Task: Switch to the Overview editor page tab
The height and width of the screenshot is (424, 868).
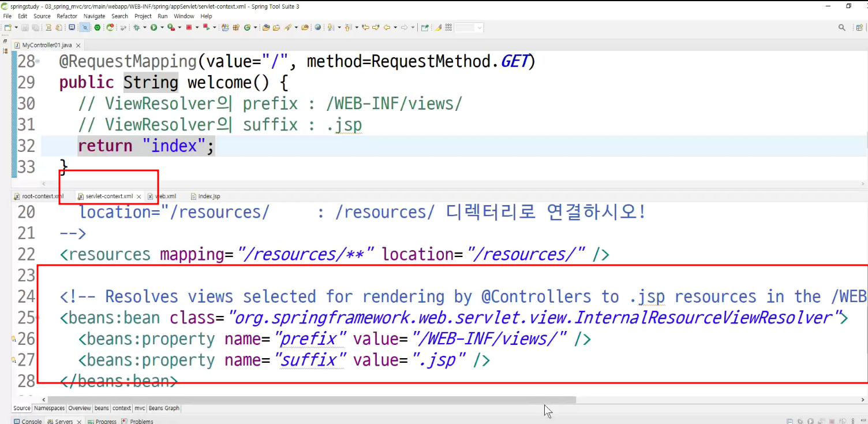Action: coord(80,408)
